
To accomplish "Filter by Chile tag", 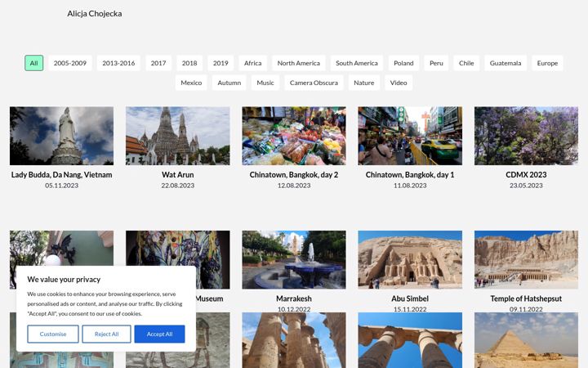I will [466, 63].
